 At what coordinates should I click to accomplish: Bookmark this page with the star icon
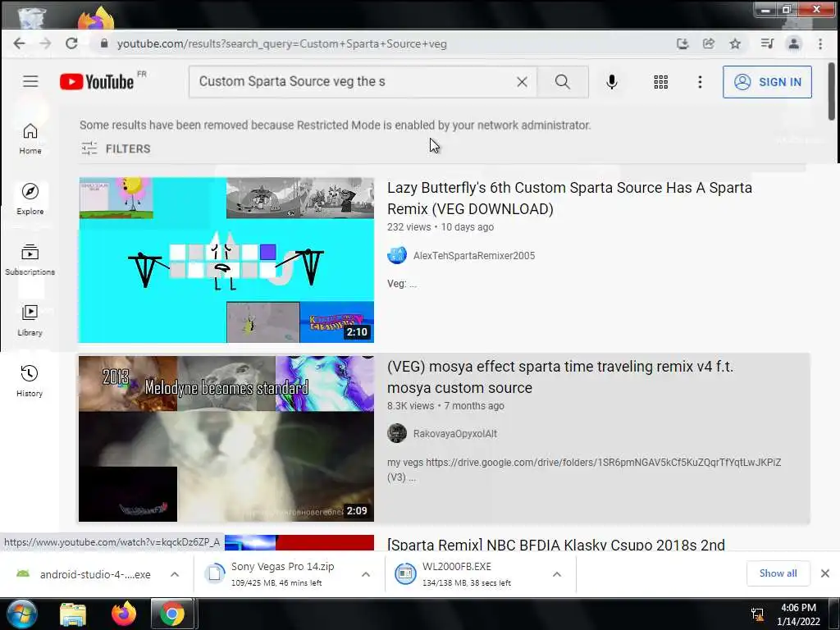735,44
